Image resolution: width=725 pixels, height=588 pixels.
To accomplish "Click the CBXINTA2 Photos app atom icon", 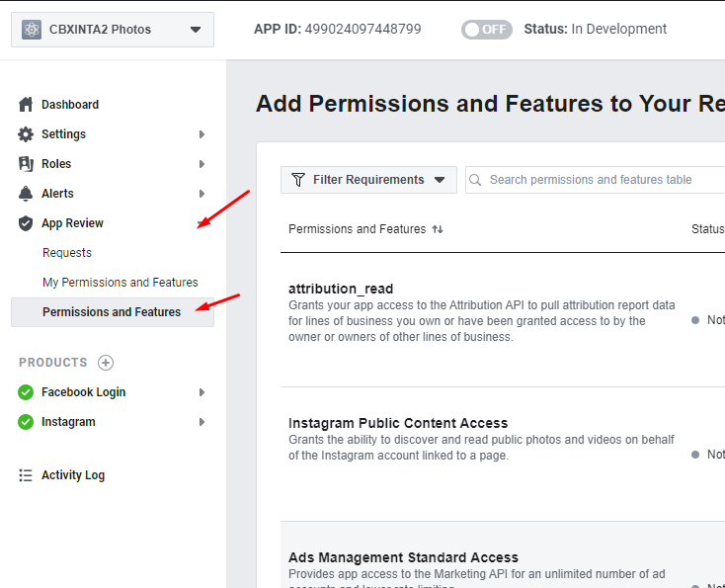I will 32,30.
